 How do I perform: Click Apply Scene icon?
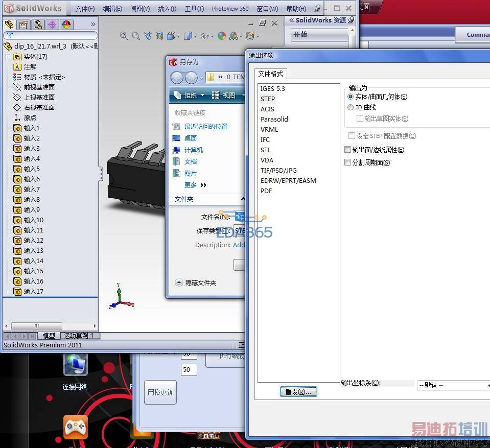234,36
